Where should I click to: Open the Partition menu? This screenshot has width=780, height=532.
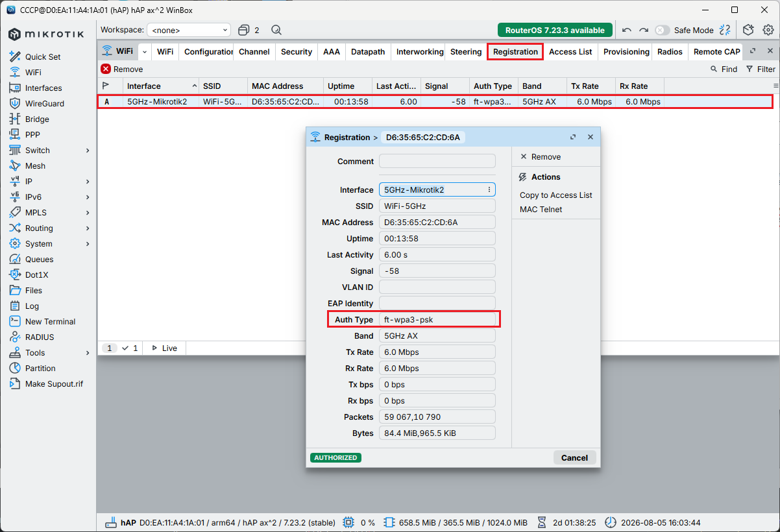point(40,368)
